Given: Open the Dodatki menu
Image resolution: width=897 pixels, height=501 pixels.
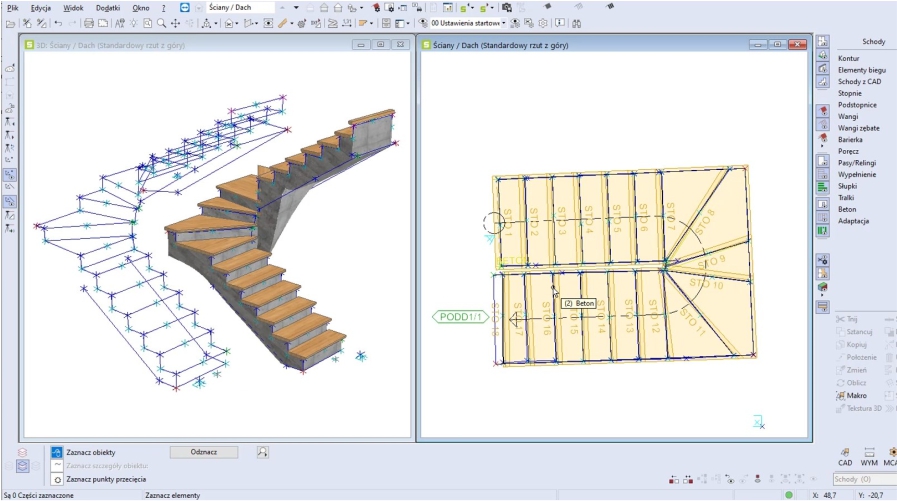Looking at the screenshot, I should [x=107, y=7].
